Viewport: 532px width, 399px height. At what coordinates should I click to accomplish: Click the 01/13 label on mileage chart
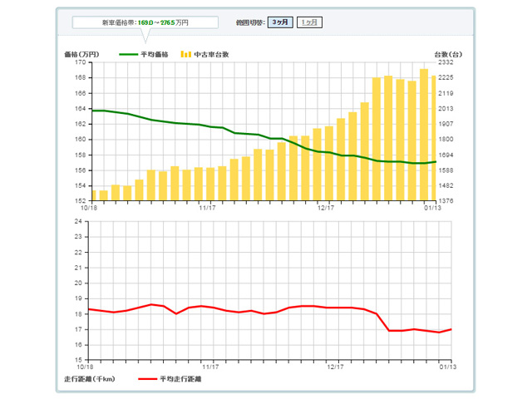[x=448, y=367]
